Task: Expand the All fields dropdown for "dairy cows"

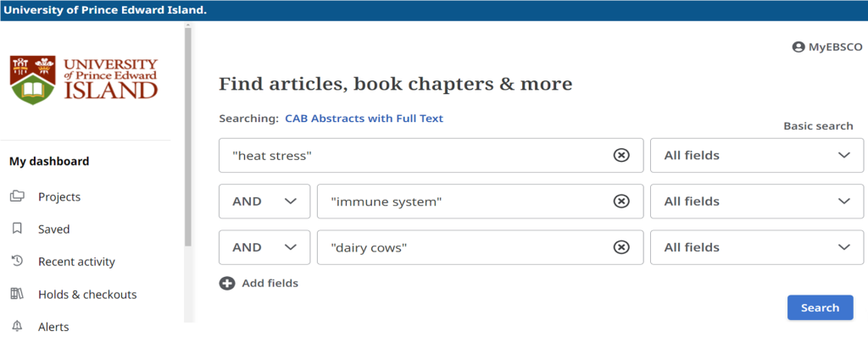Action: [757, 247]
